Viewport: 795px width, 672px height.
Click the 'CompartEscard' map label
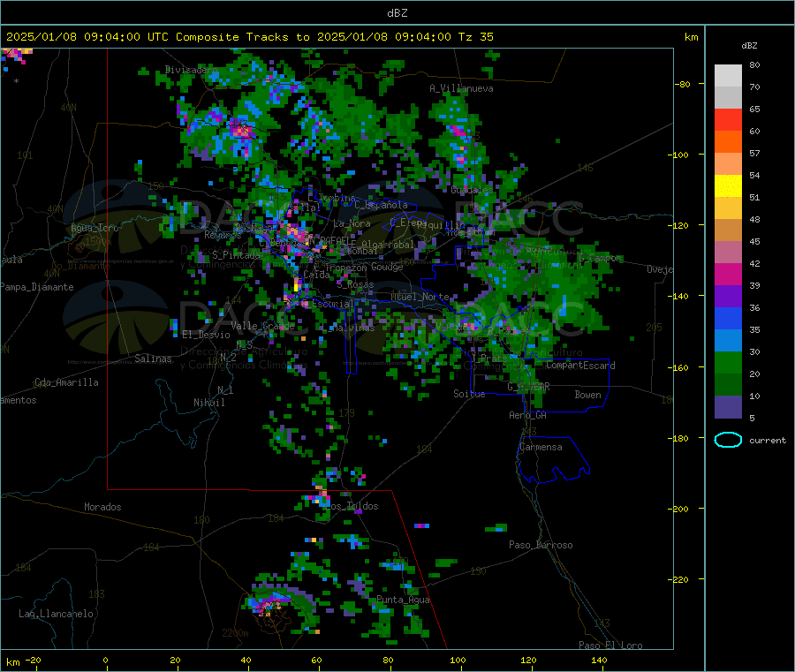[x=580, y=366]
